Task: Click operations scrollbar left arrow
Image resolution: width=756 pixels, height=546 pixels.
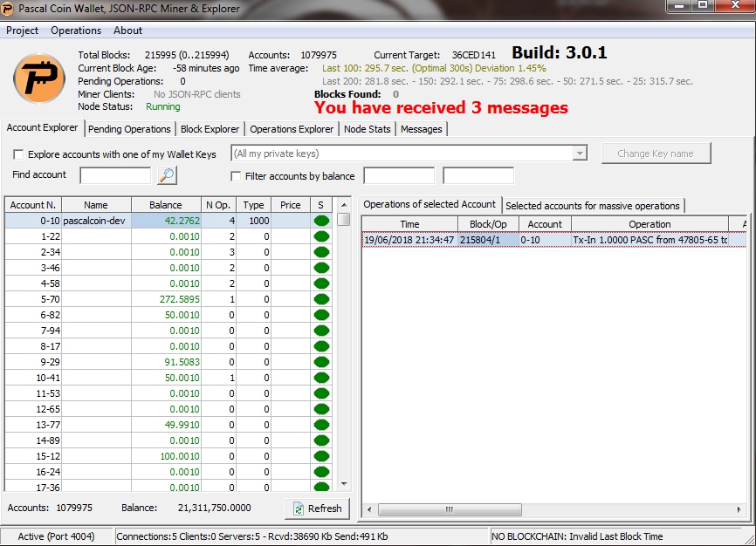Action: coord(369,509)
